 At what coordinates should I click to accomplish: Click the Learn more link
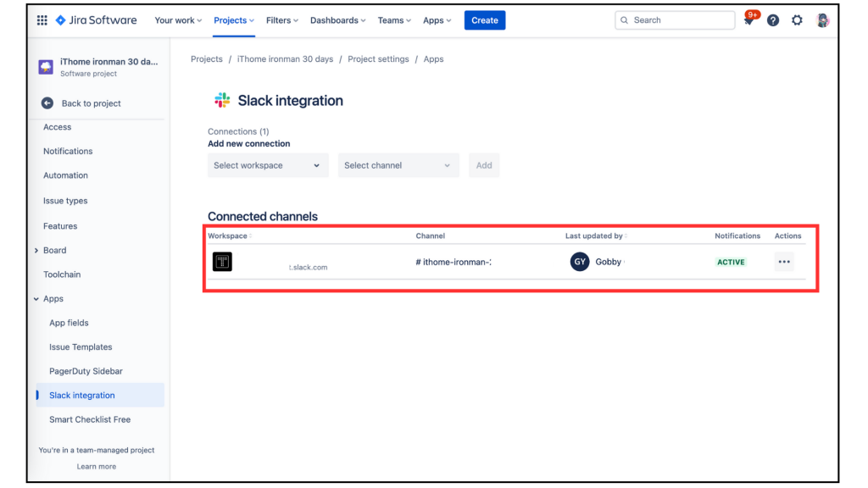tap(97, 467)
